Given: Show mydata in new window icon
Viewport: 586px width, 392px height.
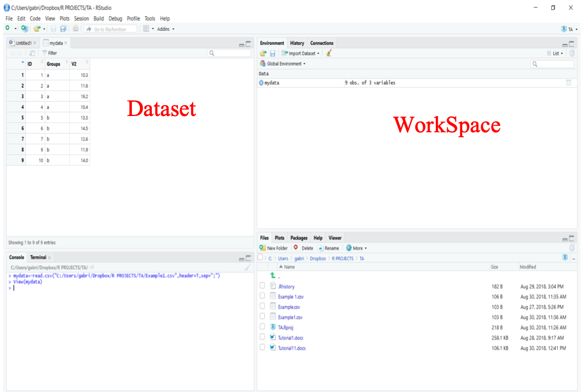Looking at the screenshot, I should pos(32,53).
